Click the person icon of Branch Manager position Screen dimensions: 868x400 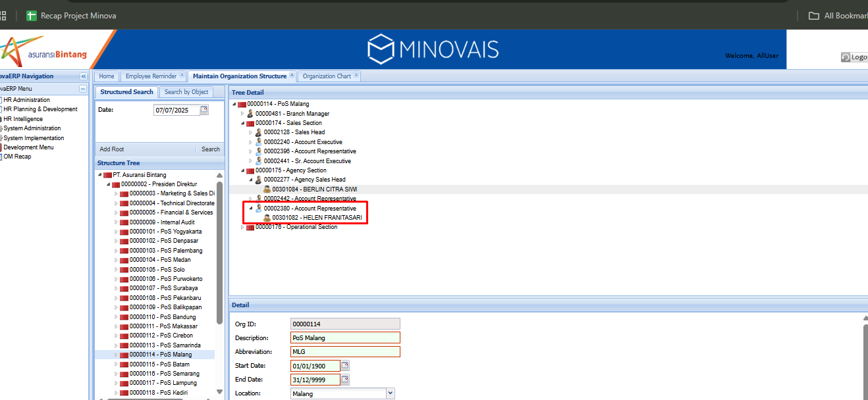pyautogui.click(x=250, y=114)
